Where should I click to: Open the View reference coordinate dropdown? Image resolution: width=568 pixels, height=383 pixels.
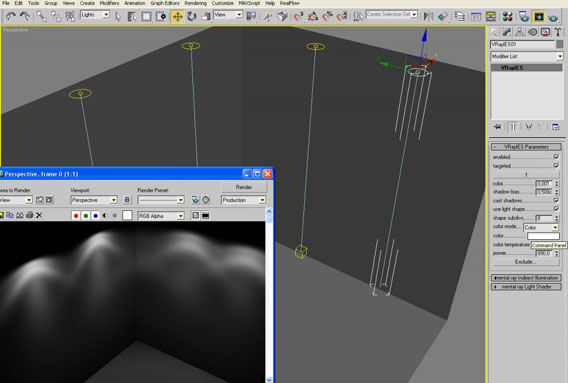[x=228, y=14]
